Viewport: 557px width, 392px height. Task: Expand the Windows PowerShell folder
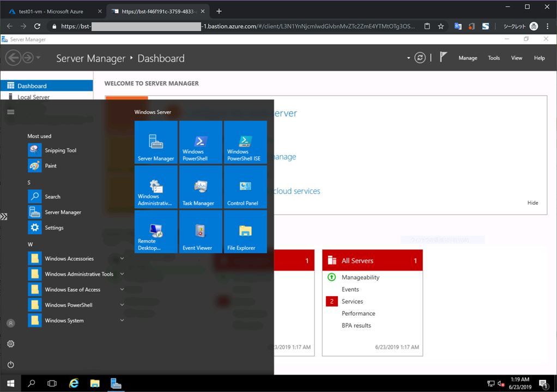(76, 305)
